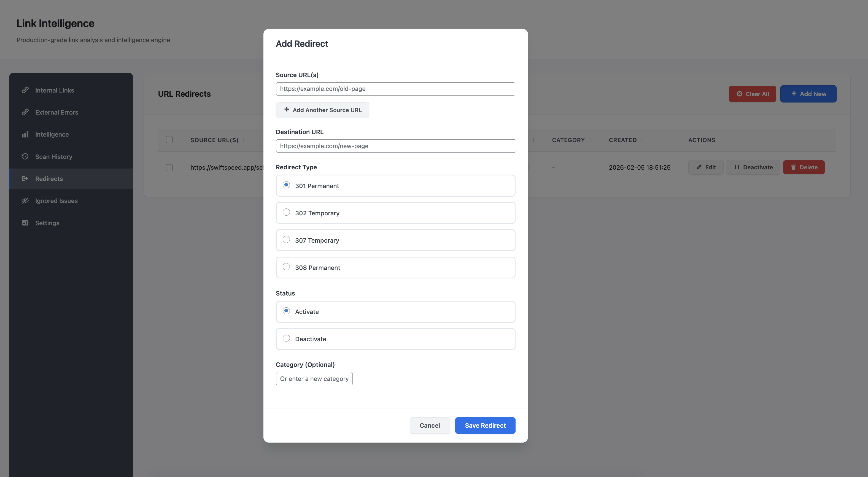Screen dimensions: 868x477
Task: Click the Clear All button
Action: 753,94
